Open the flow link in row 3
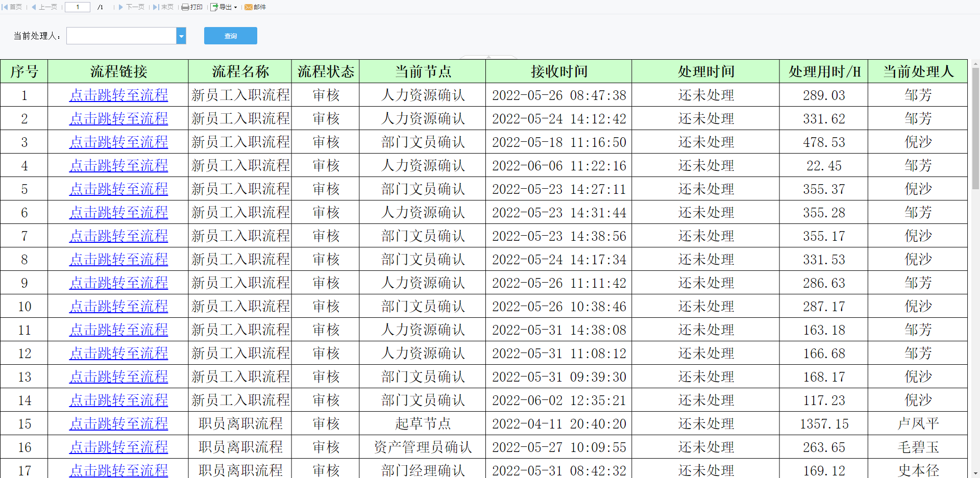The image size is (980, 478). [x=118, y=142]
